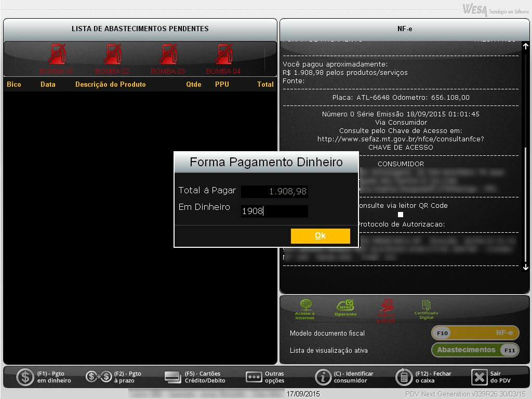Image resolution: width=532 pixels, height=399 pixels.
Task: Open F1 Pgto em dinheiro
Action: click(44, 377)
